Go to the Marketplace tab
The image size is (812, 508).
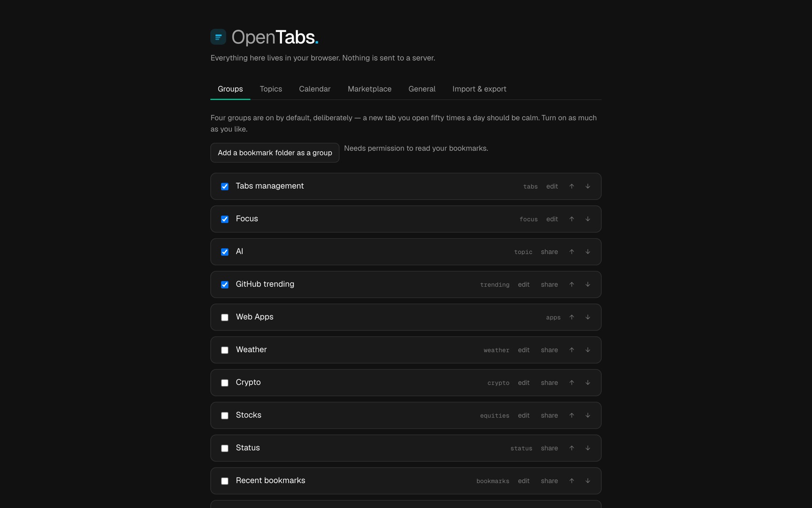[x=369, y=89]
